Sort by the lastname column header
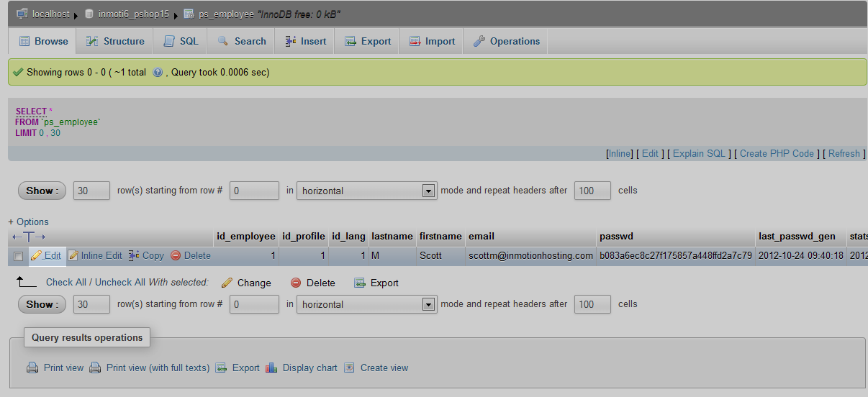 click(392, 236)
